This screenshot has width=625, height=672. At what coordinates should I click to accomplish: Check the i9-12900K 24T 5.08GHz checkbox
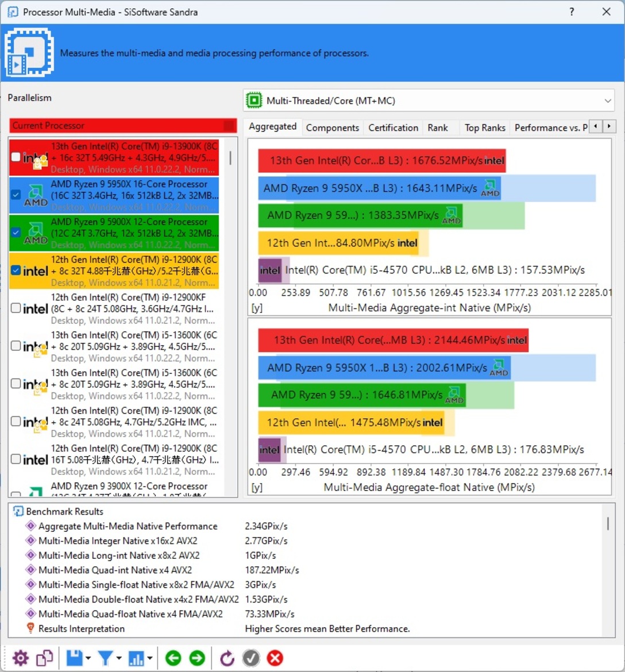[x=16, y=421]
